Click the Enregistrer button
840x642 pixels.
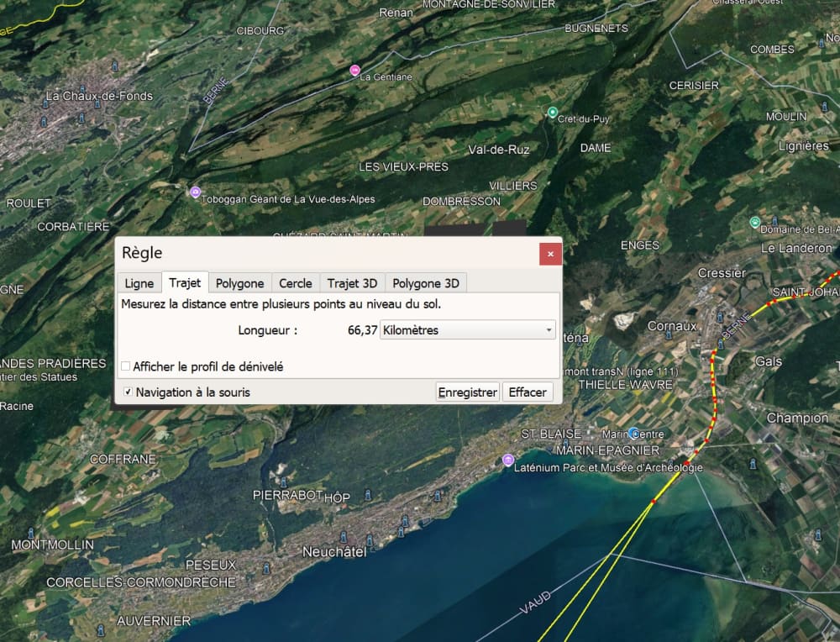coord(468,392)
